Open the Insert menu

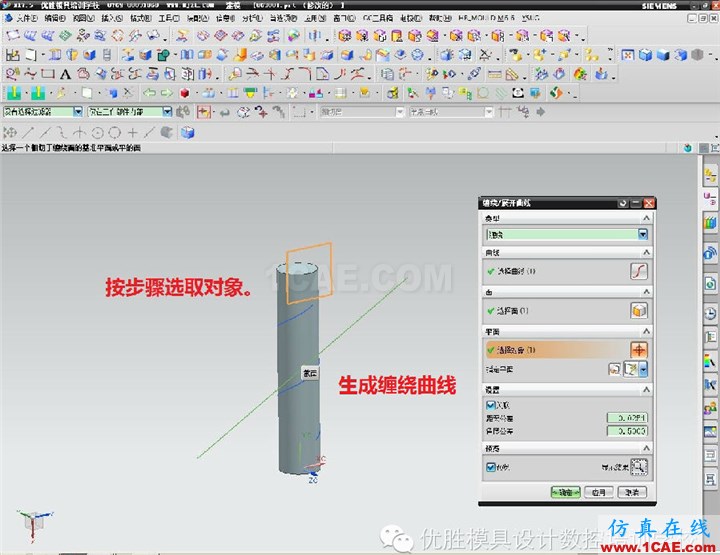click(x=112, y=18)
